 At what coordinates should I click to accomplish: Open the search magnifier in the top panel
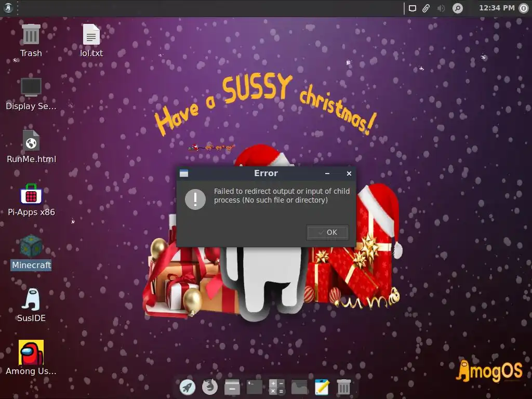pos(458,8)
